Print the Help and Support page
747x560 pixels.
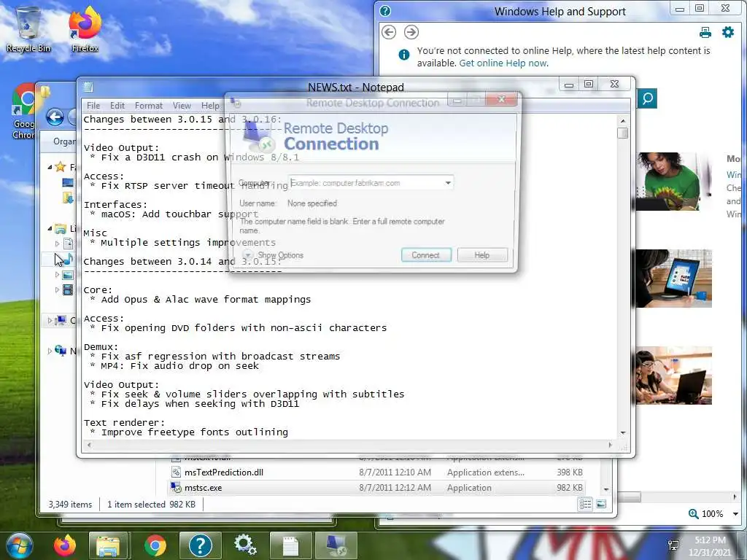pos(705,32)
